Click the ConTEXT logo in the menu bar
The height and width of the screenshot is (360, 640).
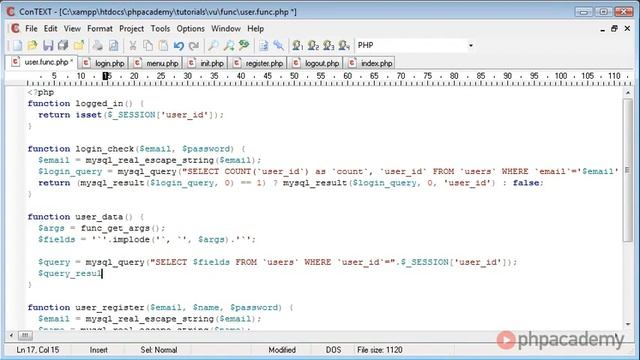pyautogui.click(x=15, y=29)
